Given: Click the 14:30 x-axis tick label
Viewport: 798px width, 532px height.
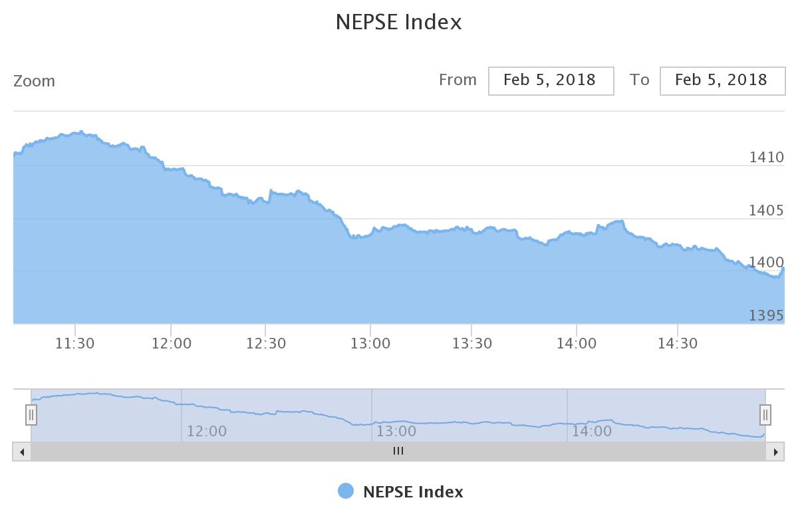Looking at the screenshot, I should pyautogui.click(x=677, y=343).
